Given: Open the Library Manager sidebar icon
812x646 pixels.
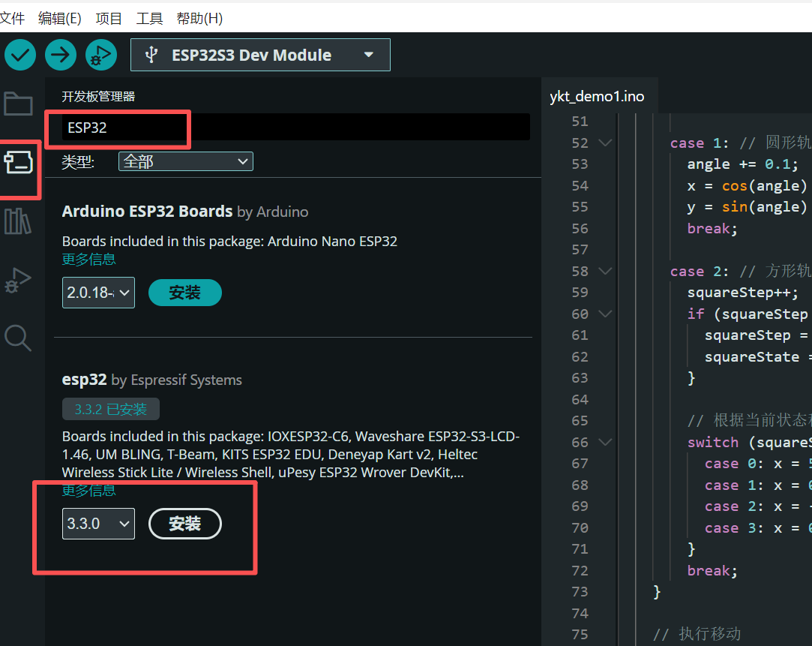Looking at the screenshot, I should point(17,221).
